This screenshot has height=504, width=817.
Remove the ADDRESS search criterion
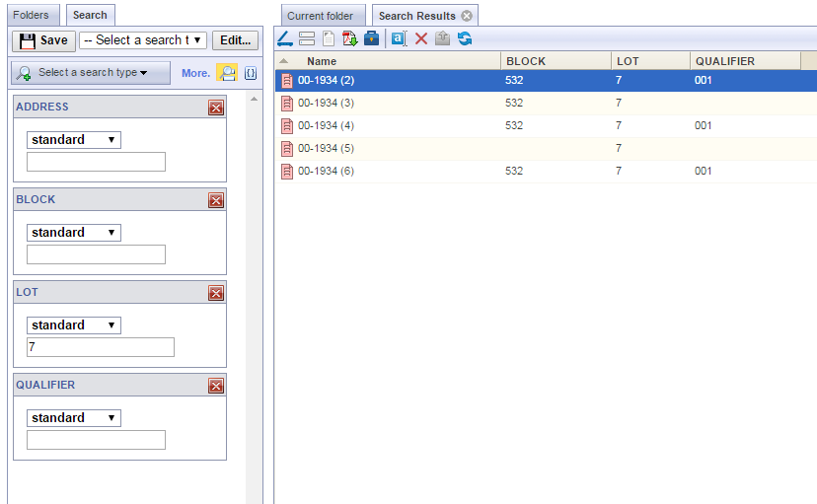[x=216, y=108]
